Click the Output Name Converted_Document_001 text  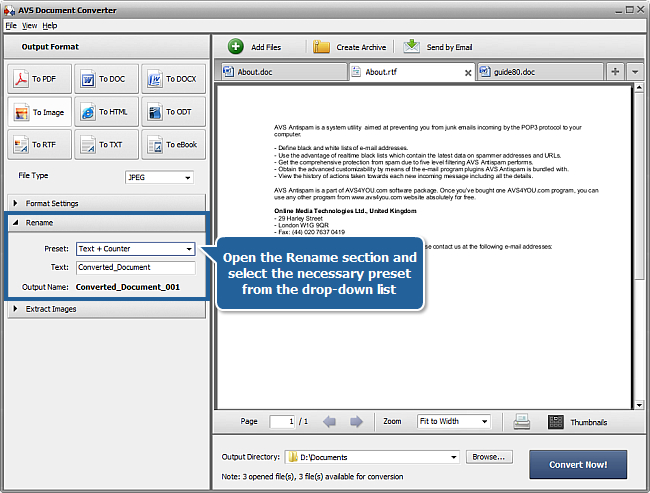click(128, 287)
